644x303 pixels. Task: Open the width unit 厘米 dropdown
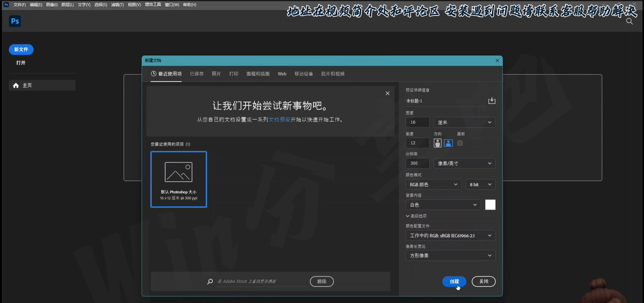(465, 122)
